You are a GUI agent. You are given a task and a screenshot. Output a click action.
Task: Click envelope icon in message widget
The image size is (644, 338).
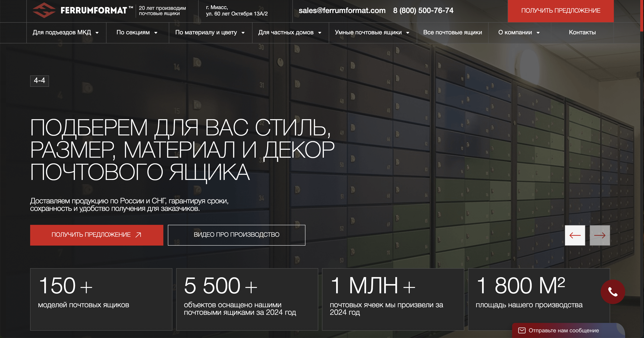522,330
